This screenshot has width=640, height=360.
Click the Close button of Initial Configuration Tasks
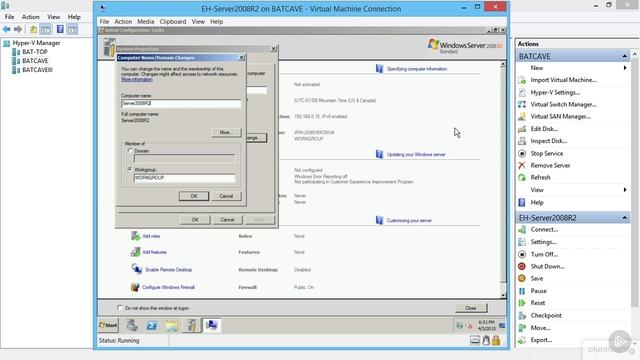(471, 308)
